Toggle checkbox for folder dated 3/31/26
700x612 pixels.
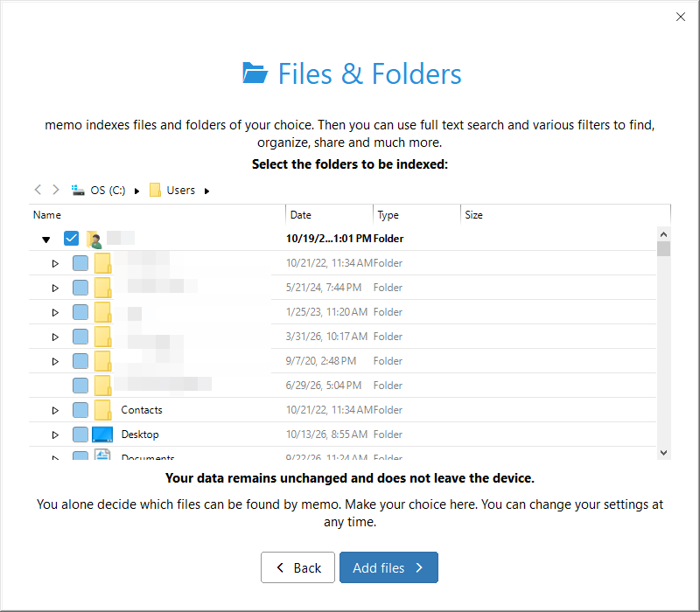coord(80,337)
